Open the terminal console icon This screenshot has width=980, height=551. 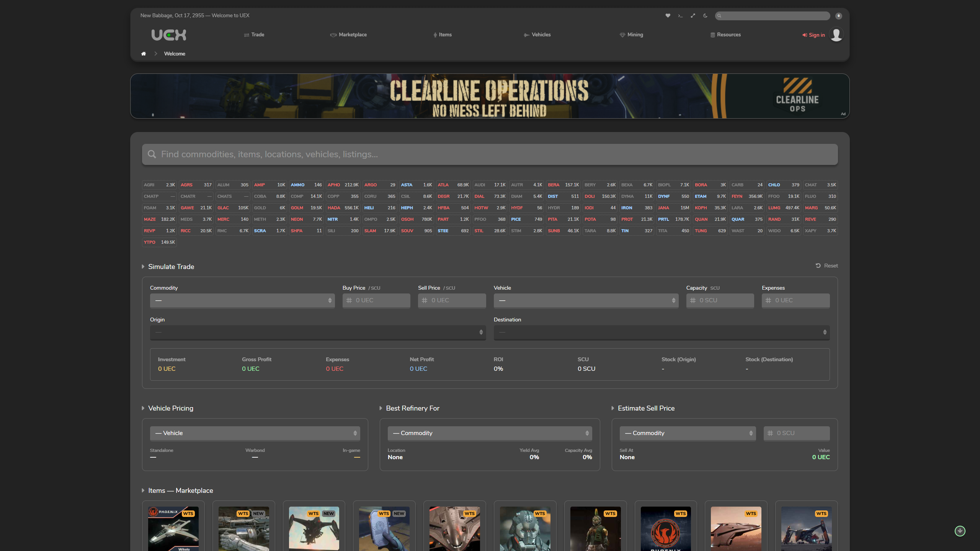[680, 16]
